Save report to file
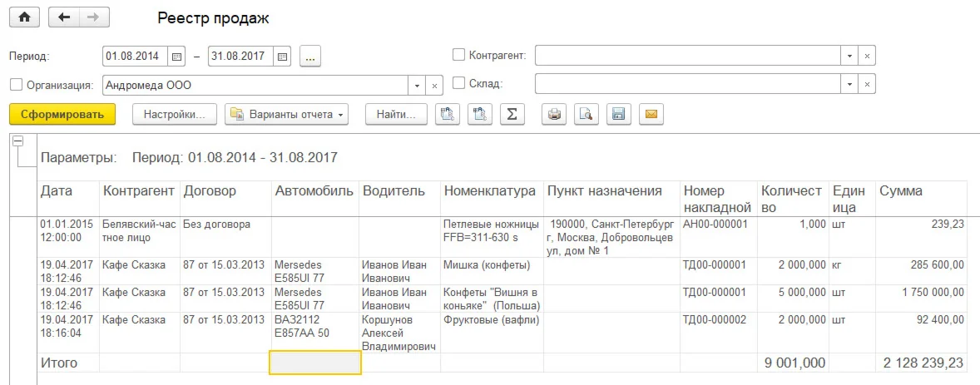This screenshot has height=385, width=980. [x=619, y=115]
